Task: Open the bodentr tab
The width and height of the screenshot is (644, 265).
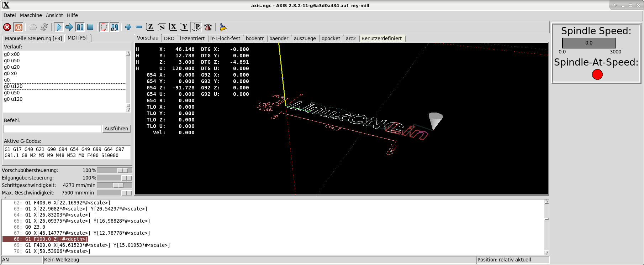Action: point(255,38)
